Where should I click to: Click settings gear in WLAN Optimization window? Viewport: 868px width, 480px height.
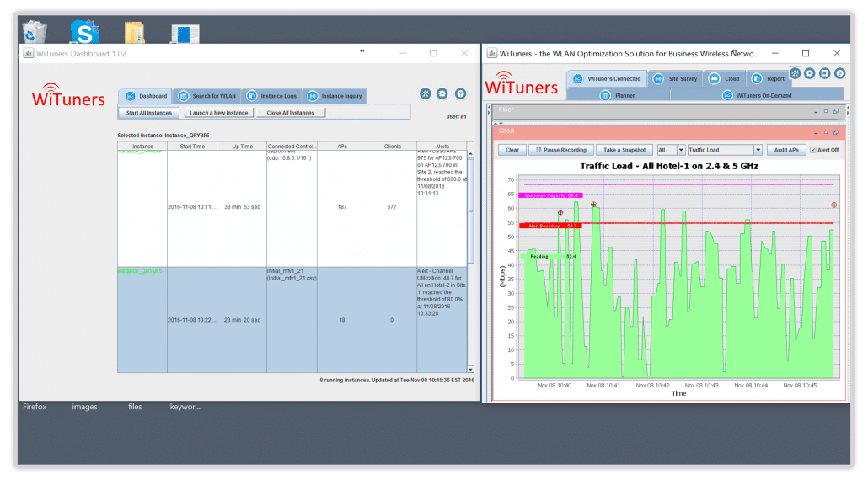coord(809,73)
